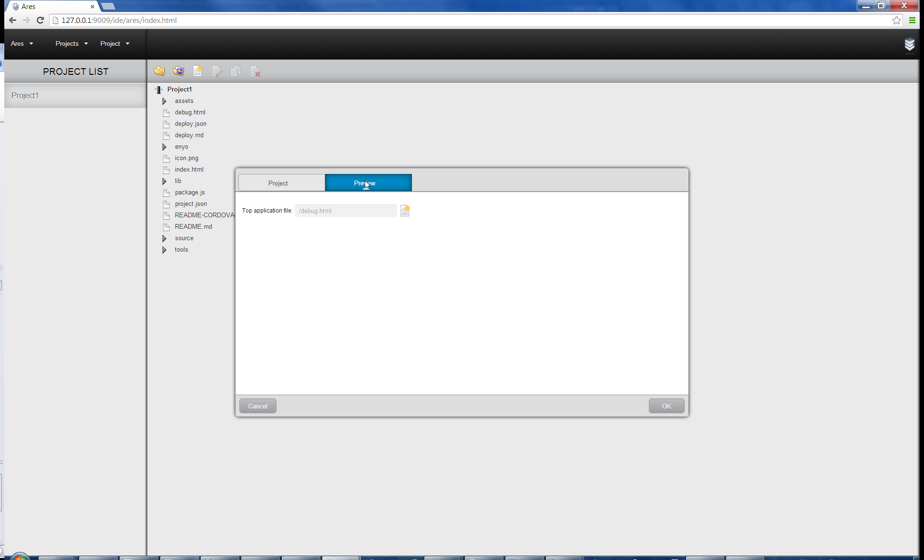
Task: Expand the assets folder
Action: (164, 101)
